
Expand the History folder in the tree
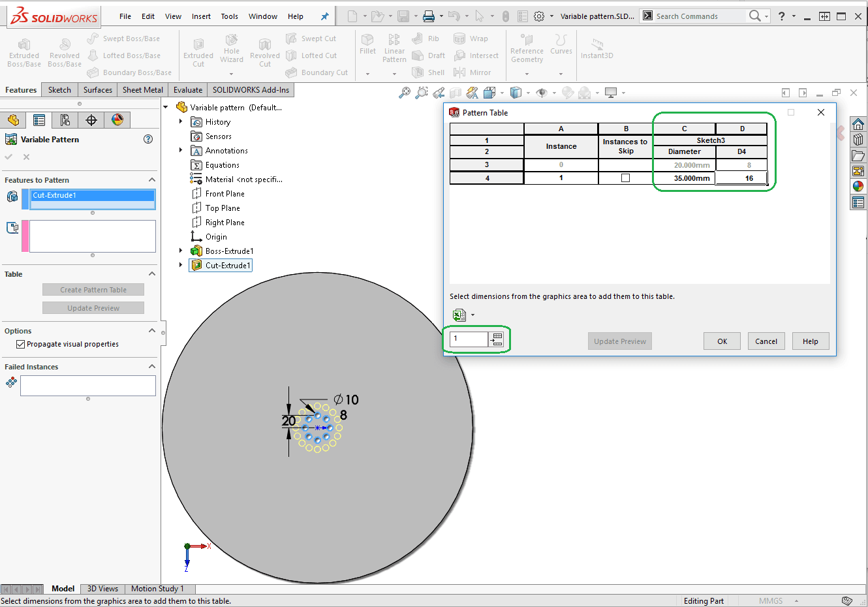point(181,121)
